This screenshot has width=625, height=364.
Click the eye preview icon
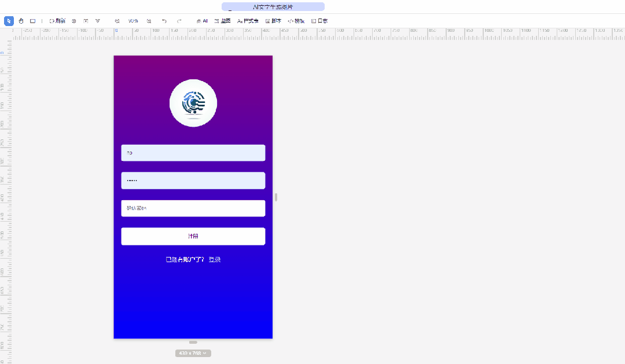click(x=73, y=21)
